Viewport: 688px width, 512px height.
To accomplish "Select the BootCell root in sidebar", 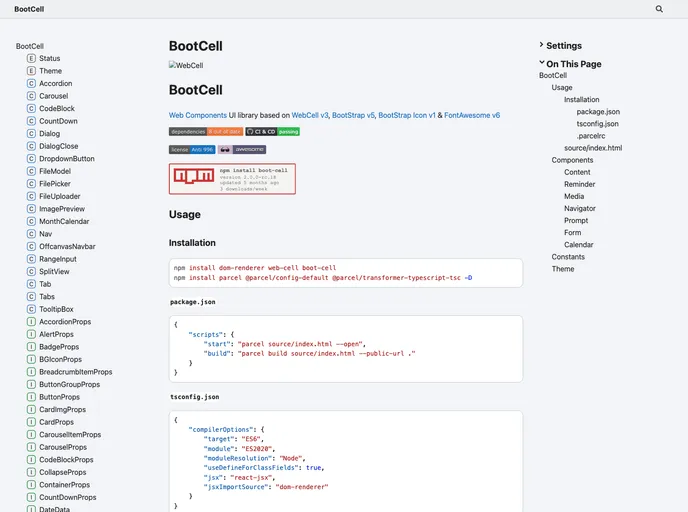I will tap(30, 46).
